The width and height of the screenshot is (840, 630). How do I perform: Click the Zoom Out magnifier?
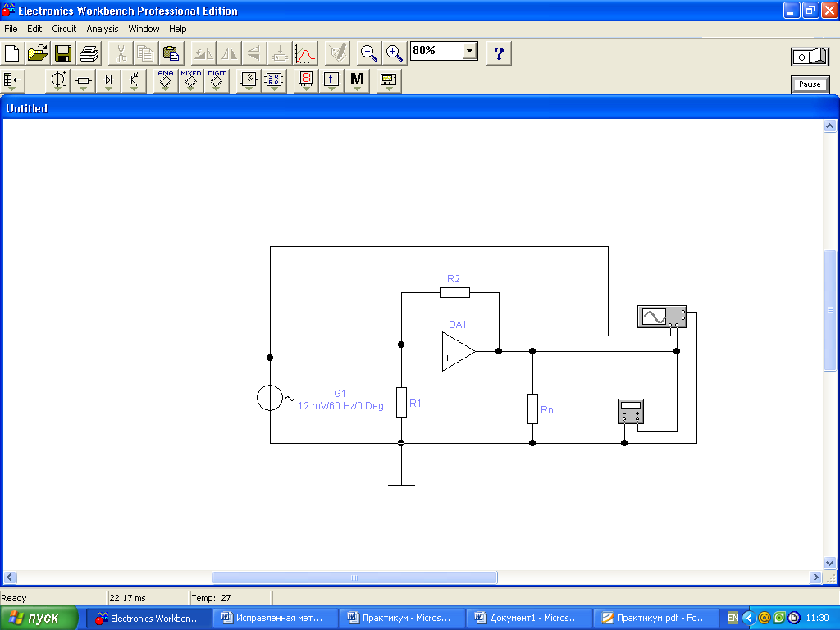pyautogui.click(x=369, y=53)
